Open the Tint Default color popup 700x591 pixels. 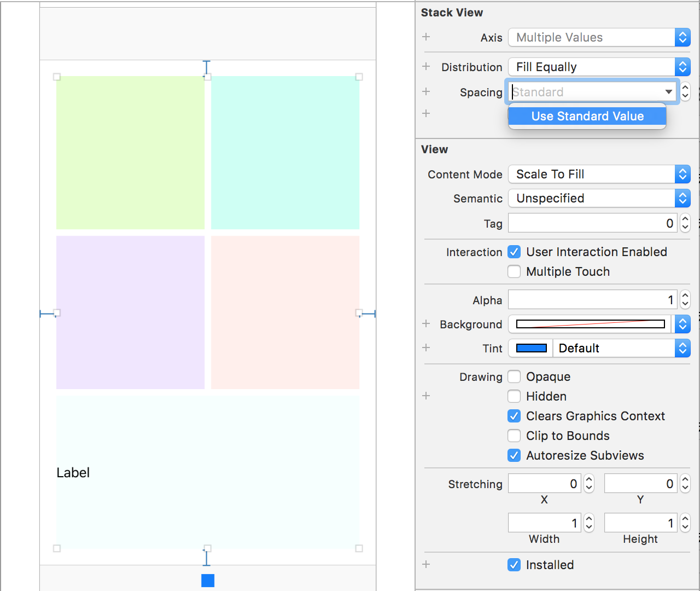pos(621,348)
